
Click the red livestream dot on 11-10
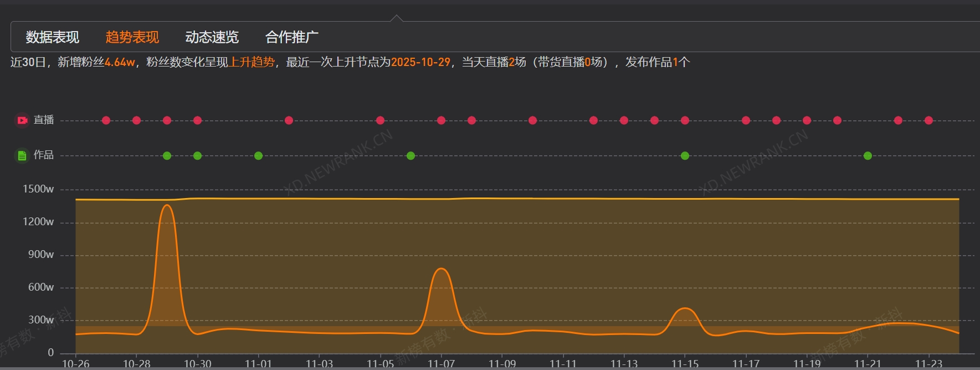coord(532,120)
